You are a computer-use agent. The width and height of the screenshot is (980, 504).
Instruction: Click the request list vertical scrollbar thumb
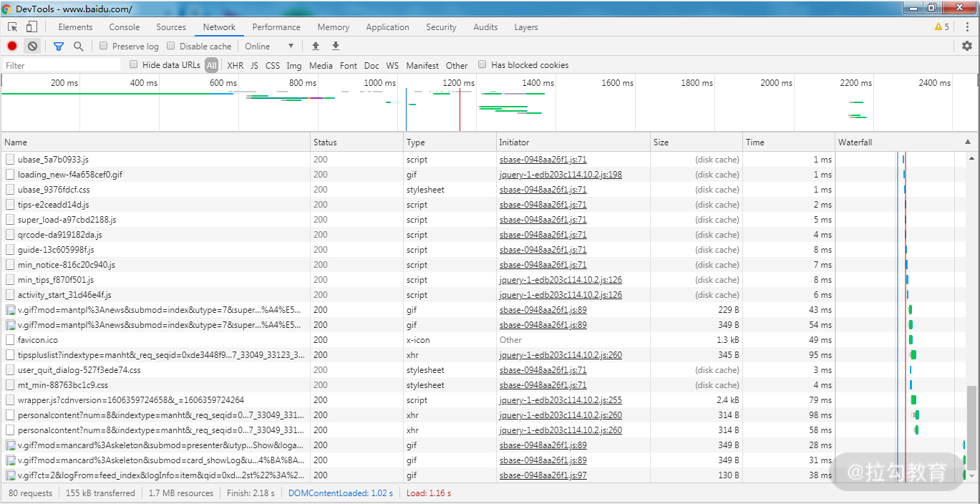[x=971, y=427]
